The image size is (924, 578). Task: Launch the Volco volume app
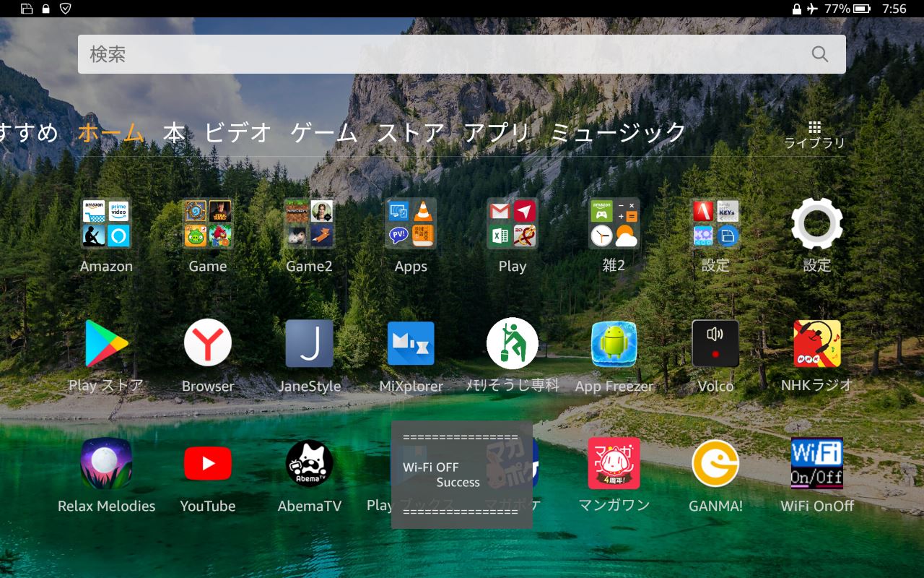(715, 344)
